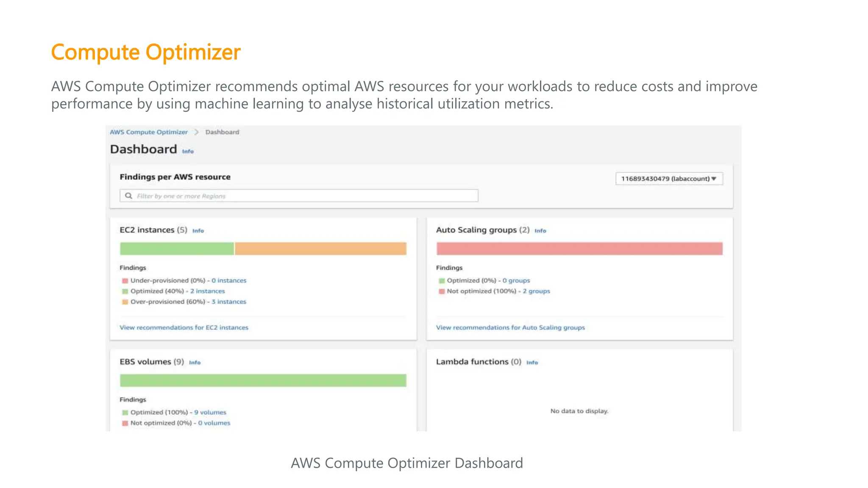Open Info link next to Dashboard heading
Image resolution: width=868 pixels, height=488 pixels.
click(x=188, y=151)
